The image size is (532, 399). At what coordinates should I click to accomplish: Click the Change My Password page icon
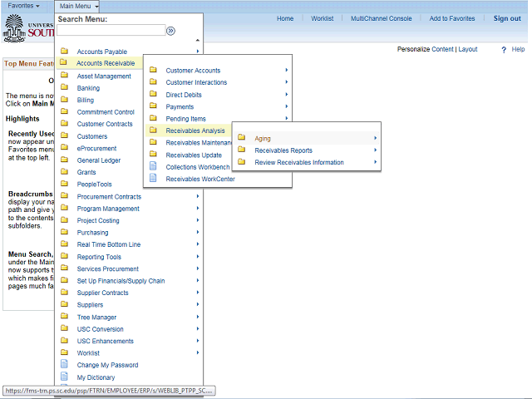pyautogui.click(x=64, y=365)
